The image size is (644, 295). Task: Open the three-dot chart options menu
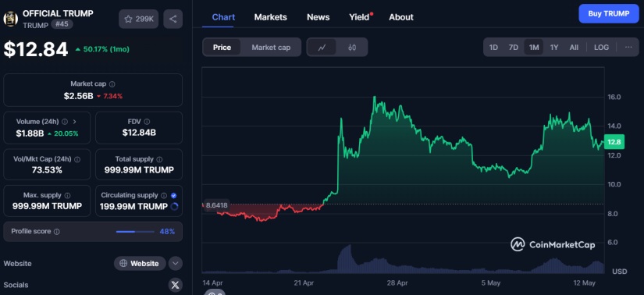tap(628, 48)
